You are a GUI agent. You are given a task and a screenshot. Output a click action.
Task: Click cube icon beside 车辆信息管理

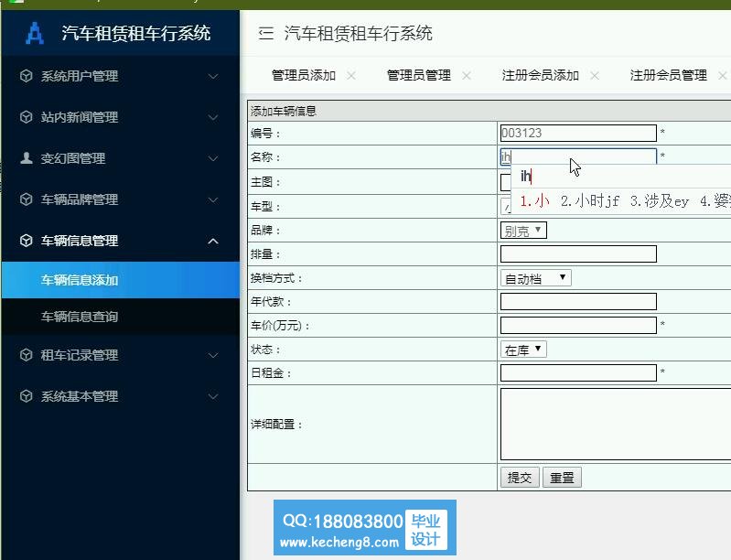[27, 241]
